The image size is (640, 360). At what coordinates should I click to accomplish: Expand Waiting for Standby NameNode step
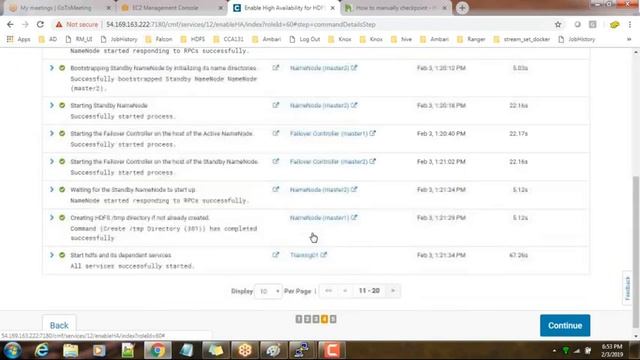(x=52, y=190)
